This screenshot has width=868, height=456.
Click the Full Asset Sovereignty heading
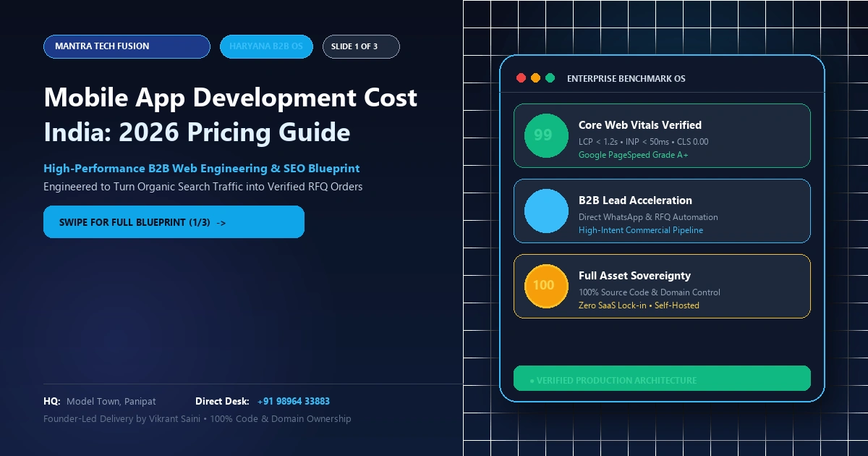point(634,276)
